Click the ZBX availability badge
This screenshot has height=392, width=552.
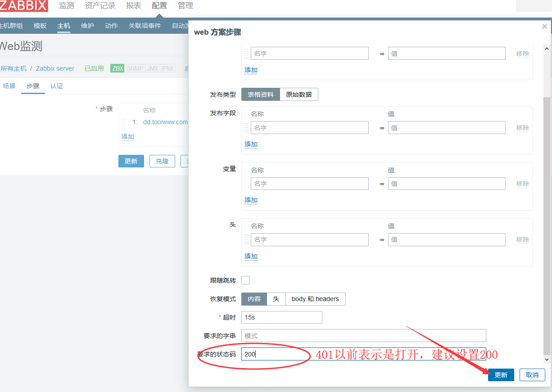118,68
